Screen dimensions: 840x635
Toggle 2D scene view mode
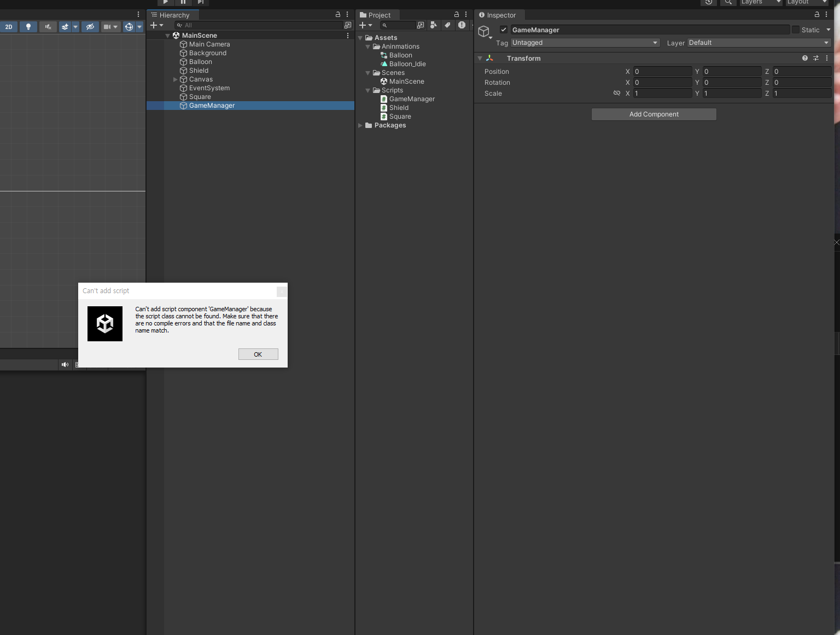[9, 27]
